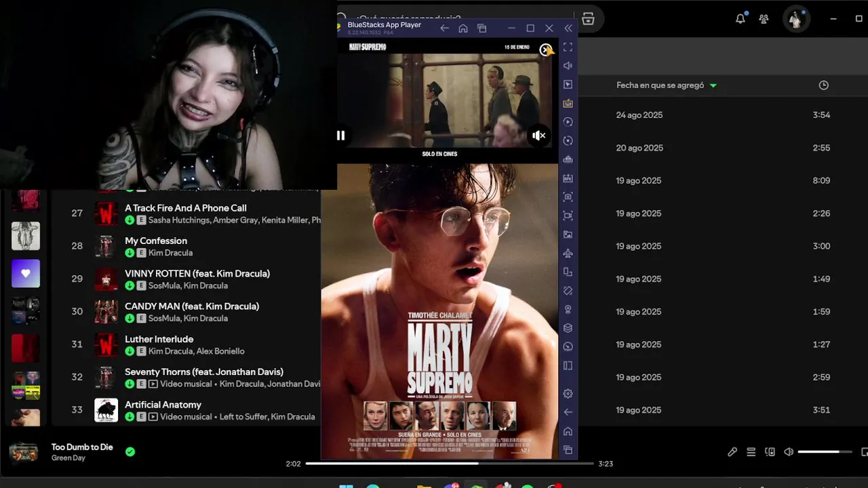
Task: Mute Spotify via player bar speaker icon
Action: point(789,452)
